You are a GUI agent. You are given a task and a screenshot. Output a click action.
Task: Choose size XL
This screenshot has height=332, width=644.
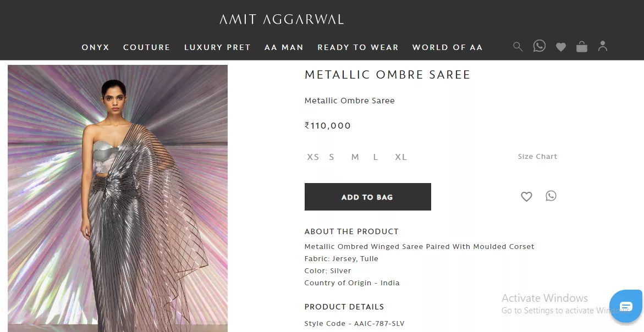pyautogui.click(x=401, y=157)
